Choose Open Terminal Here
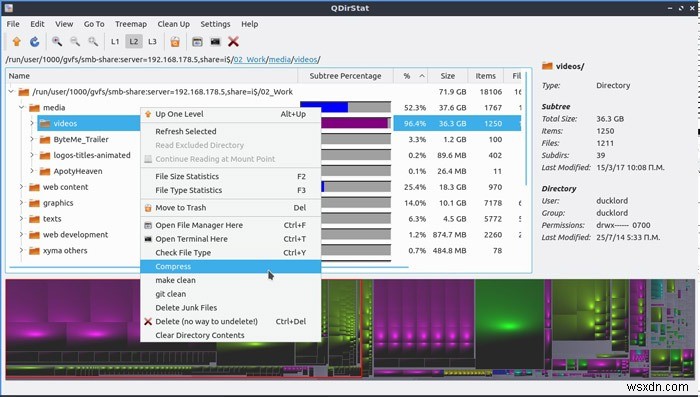 (230, 239)
